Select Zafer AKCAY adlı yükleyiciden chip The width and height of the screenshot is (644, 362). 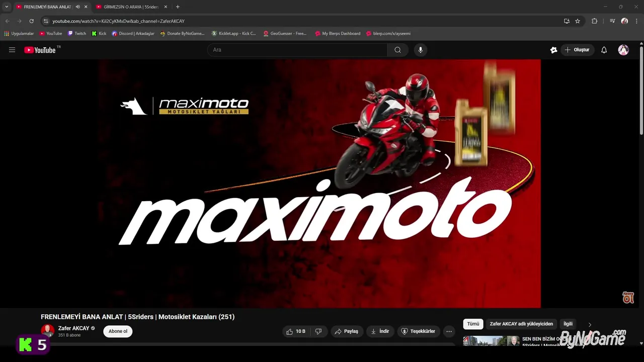coord(521,324)
